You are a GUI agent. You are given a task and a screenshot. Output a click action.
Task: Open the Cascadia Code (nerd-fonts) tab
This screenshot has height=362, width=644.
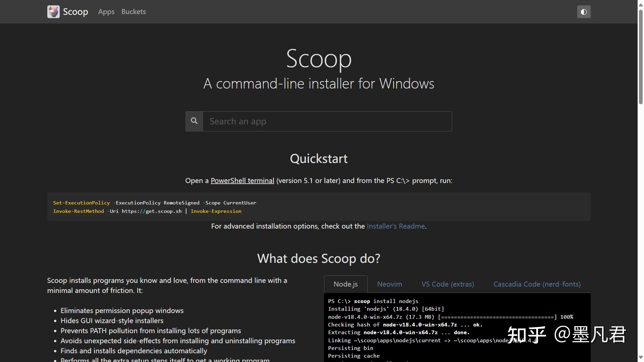point(536,284)
